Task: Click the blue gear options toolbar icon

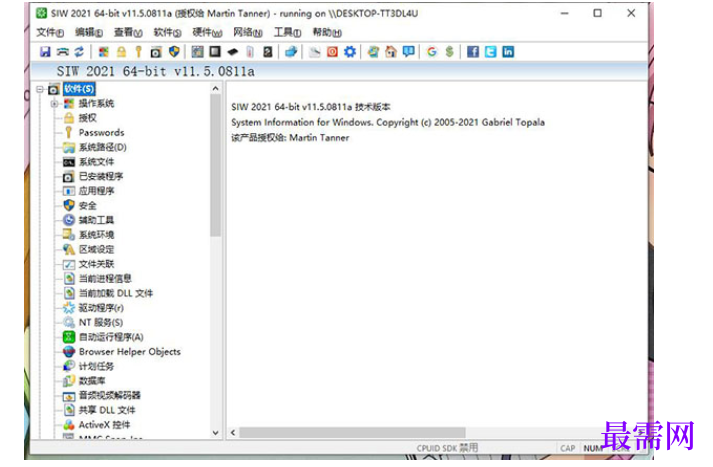Action: (350, 52)
